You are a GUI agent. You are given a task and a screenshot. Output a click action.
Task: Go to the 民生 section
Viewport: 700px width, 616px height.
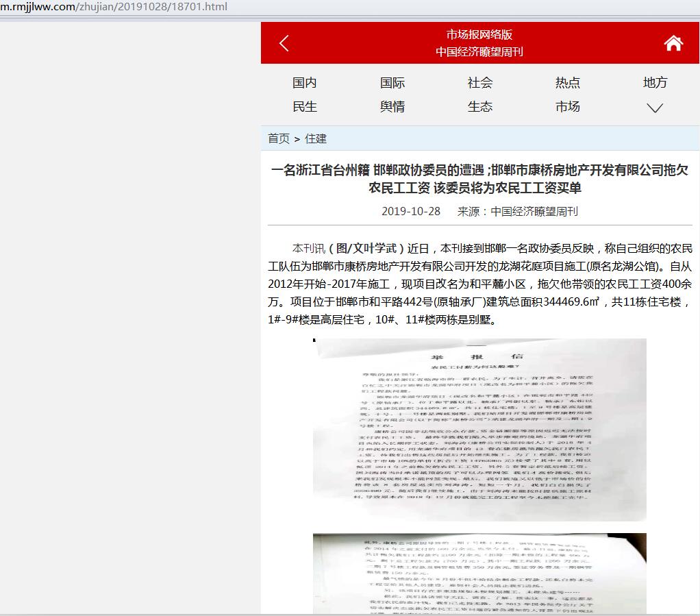(x=305, y=107)
